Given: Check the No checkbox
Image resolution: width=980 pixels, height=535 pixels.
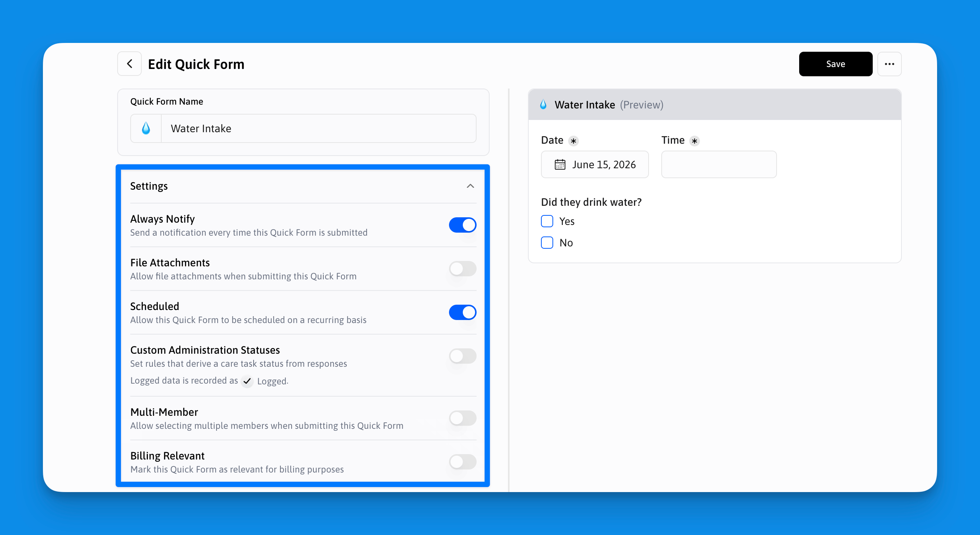Looking at the screenshot, I should pyautogui.click(x=547, y=243).
